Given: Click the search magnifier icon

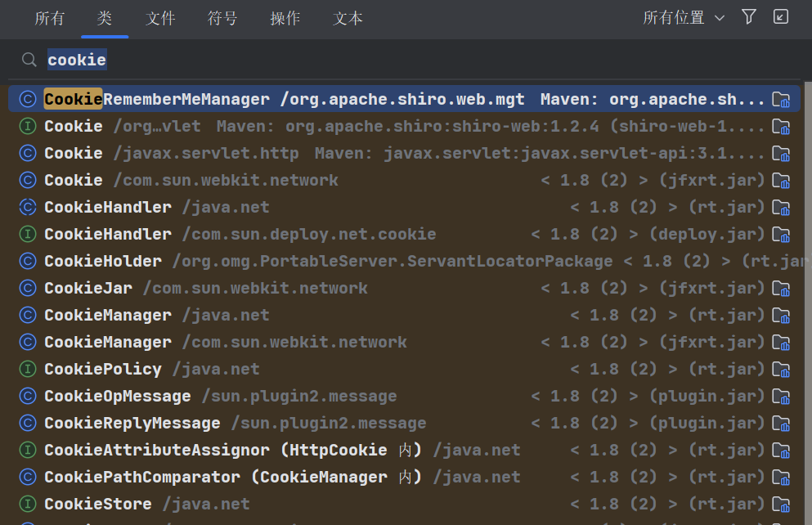Looking at the screenshot, I should tap(29, 59).
